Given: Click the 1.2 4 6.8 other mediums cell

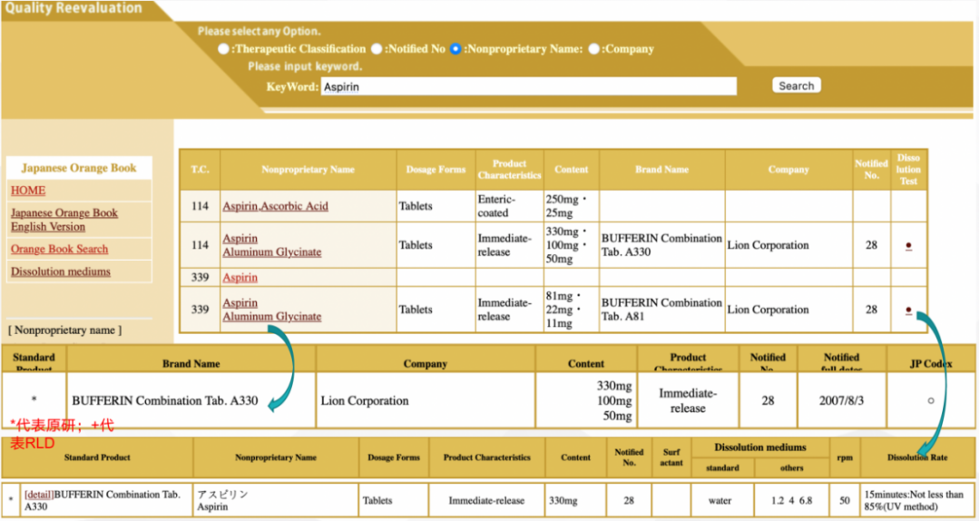Looking at the screenshot, I should 791,501.
